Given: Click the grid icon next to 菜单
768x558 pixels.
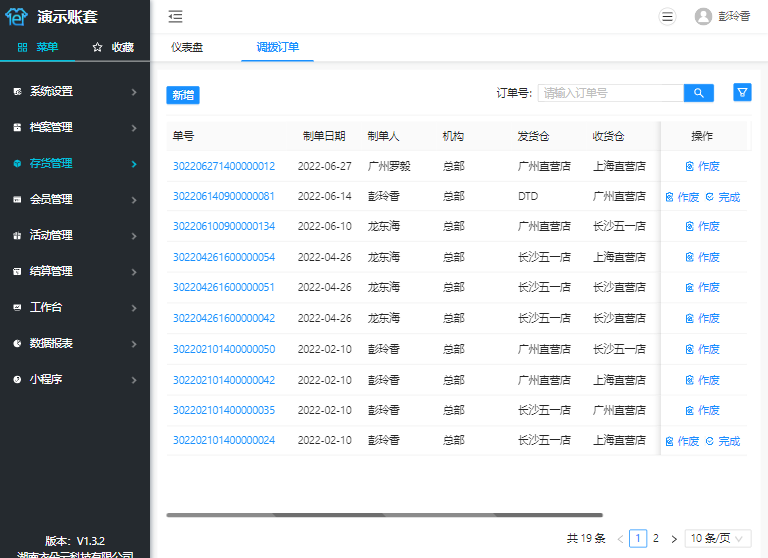Looking at the screenshot, I should pos(23,47).
